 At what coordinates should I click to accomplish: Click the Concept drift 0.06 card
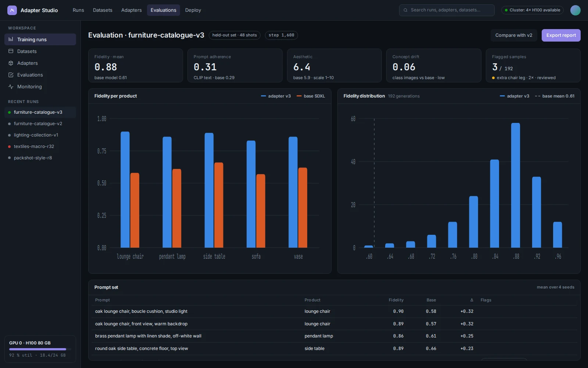click(434, 66)
